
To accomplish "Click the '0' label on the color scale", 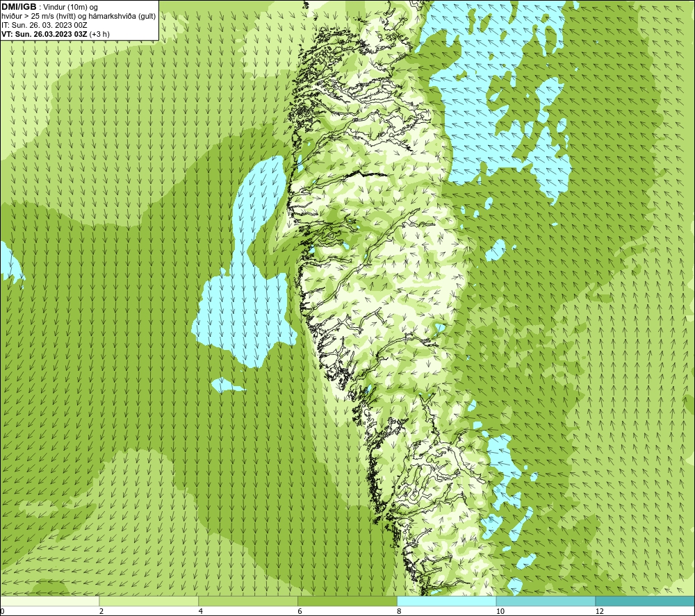I will (x=2, y=611).
